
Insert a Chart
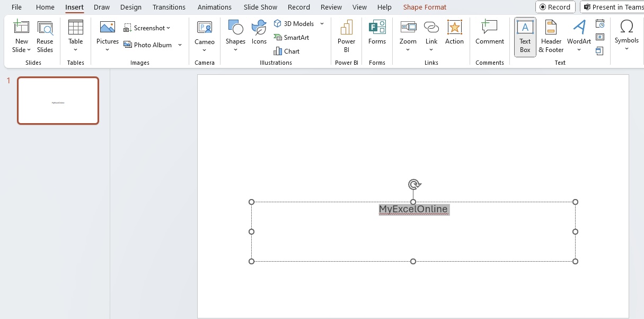287,51
